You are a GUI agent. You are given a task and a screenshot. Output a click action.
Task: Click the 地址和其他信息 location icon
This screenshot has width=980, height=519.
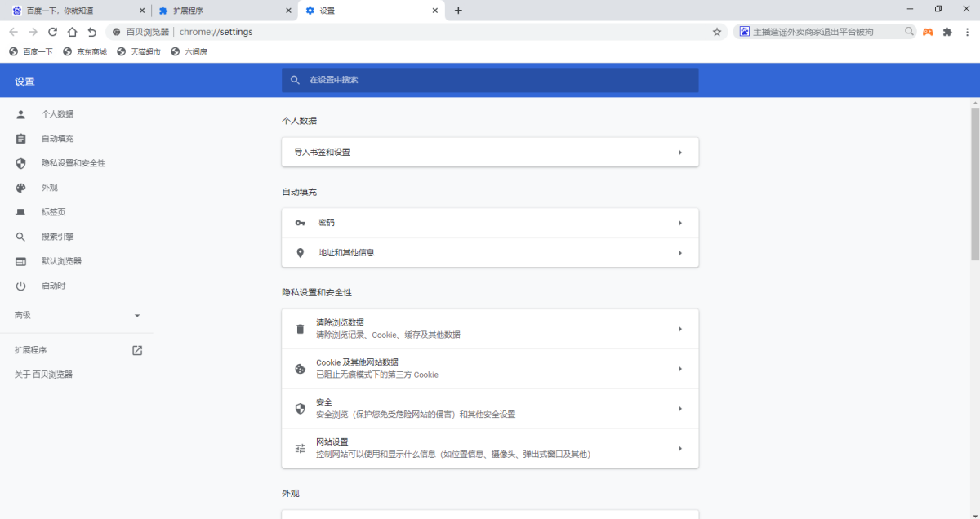[x=300, y=252]
